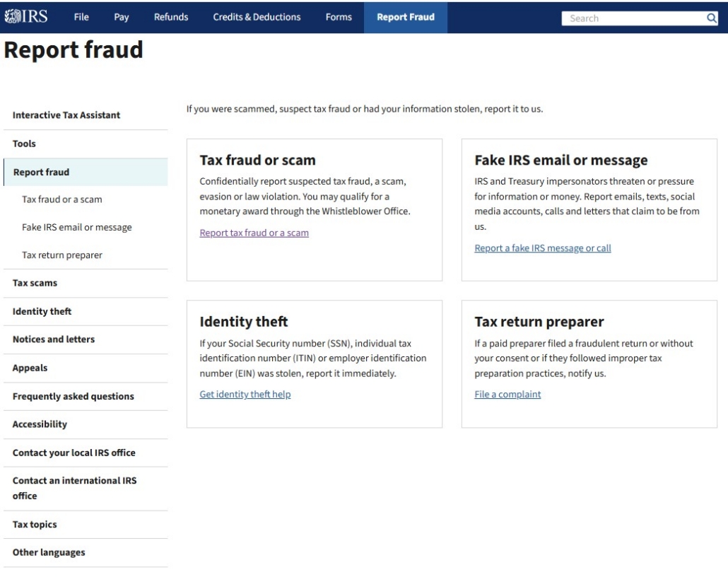Viewport: 728px width, 582px height.
Task: Follow the File a complaint link
Action: coord(507,395)
